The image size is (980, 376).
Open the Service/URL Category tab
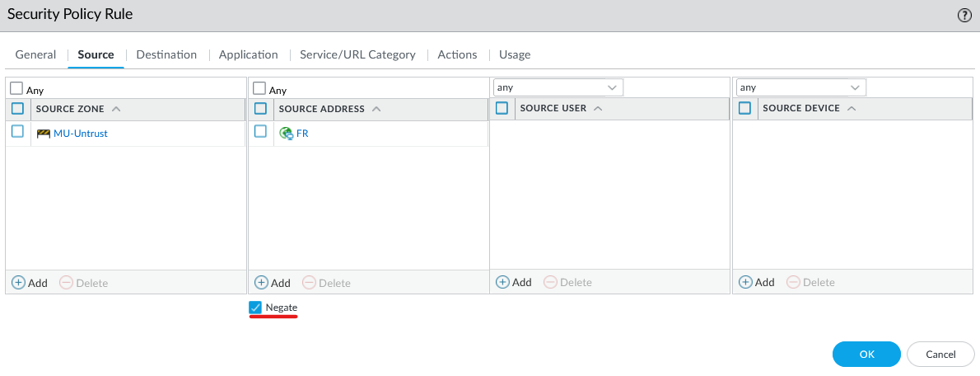click(x=357, y=54)
